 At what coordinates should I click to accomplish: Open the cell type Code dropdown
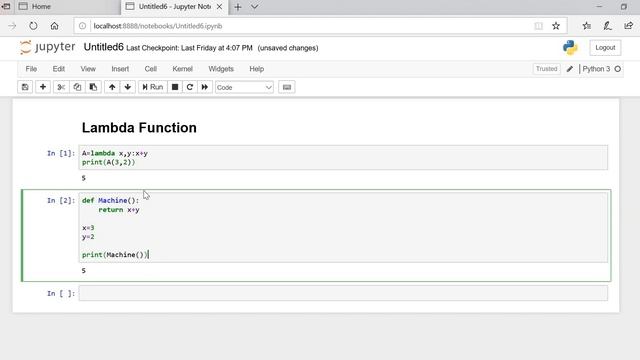point(244,87)
